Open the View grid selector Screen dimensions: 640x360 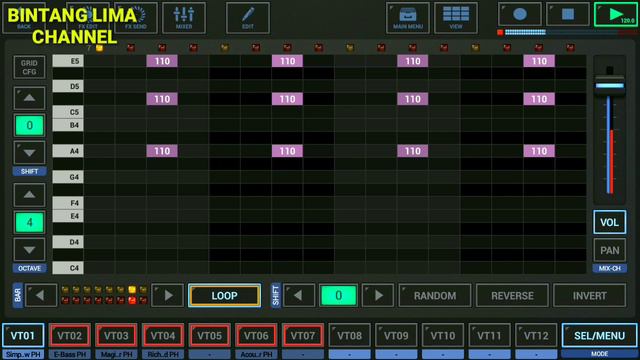[x=456, y=18]
